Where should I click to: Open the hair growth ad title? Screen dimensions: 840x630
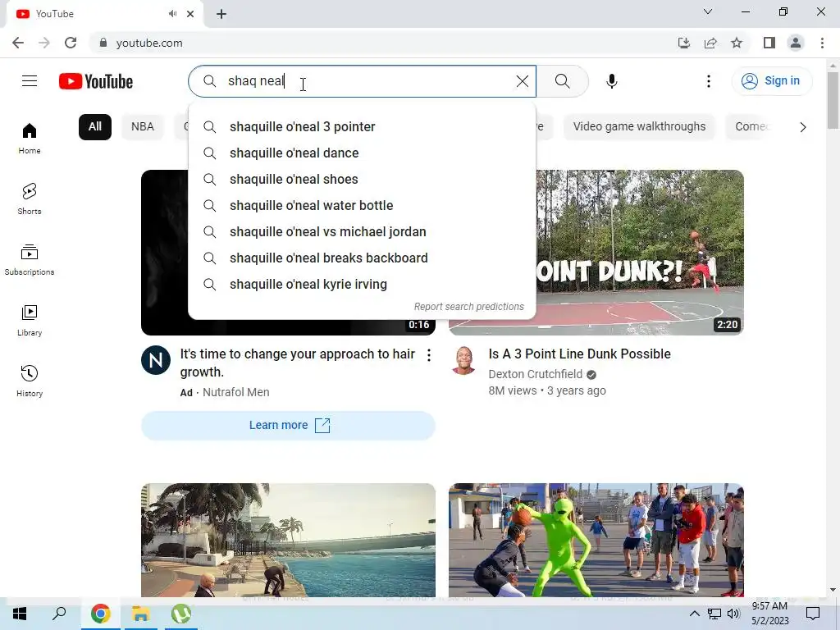coord(297,363)
